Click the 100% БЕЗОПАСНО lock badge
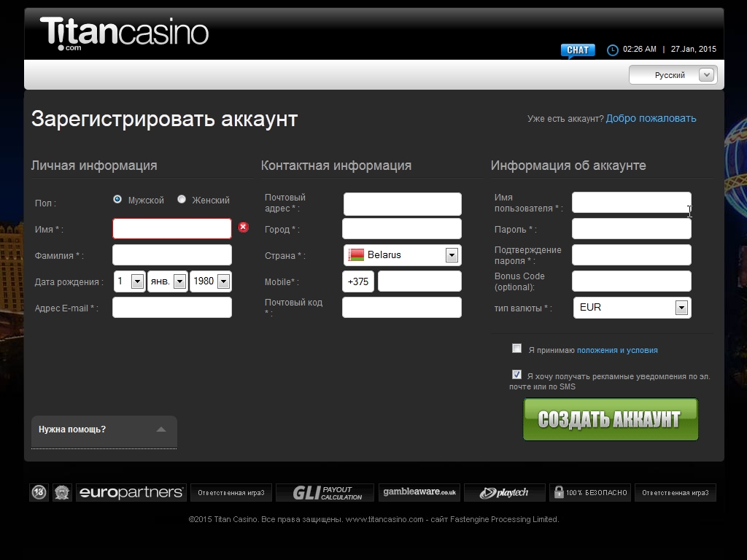Viewport: 747px width, 560px height. [589, 493]
